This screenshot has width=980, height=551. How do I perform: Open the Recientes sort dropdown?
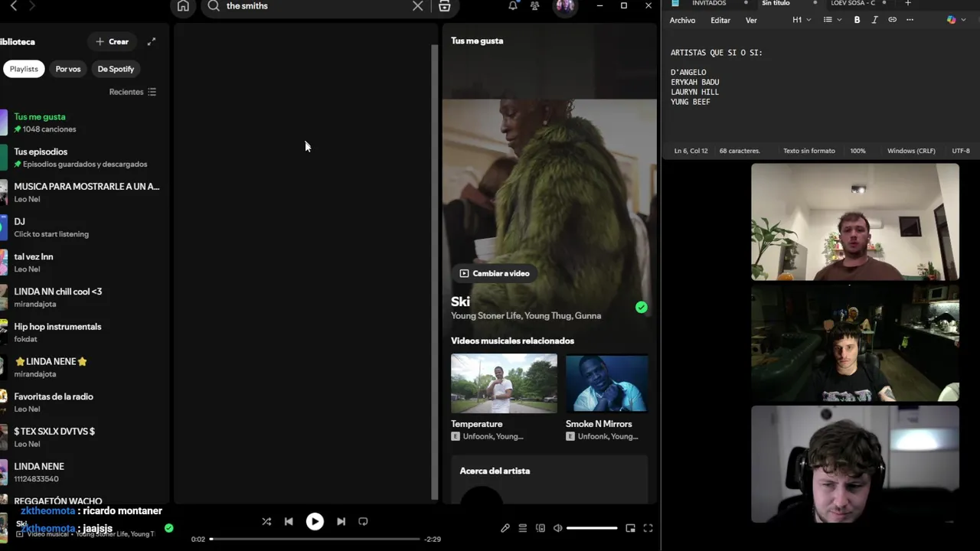click(x=132, y=92)
